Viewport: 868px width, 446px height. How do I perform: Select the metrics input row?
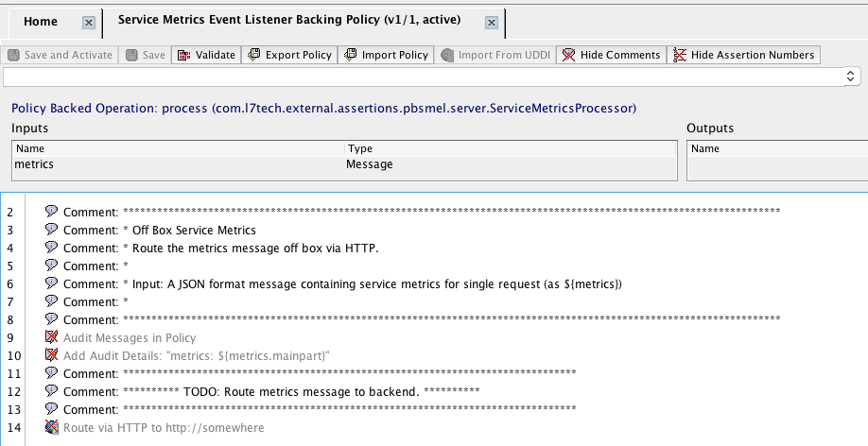(180, 164)
